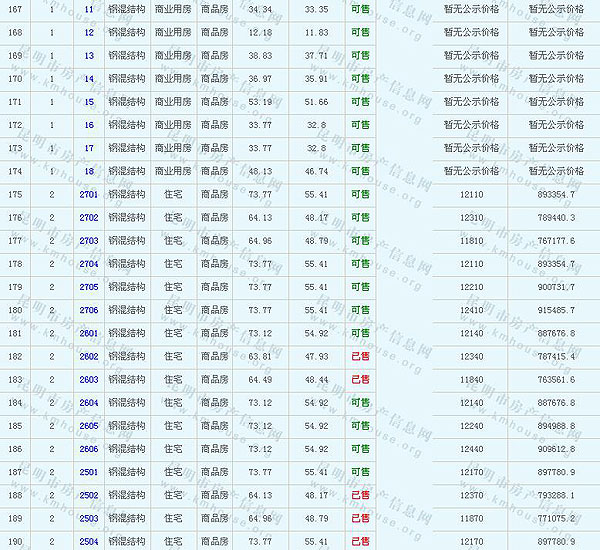Click room number 2606
This screenshot has width=600, height=550.
89,449
